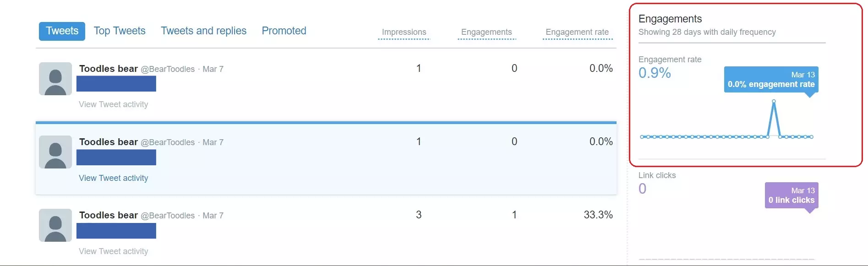The image size is (868, 266).
Task: Click the Engagements column header
Action: click(x=486, y=32)
